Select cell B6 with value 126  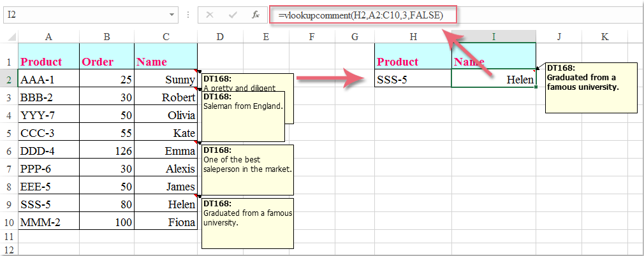pyautogui.click(x=106, y=151)
